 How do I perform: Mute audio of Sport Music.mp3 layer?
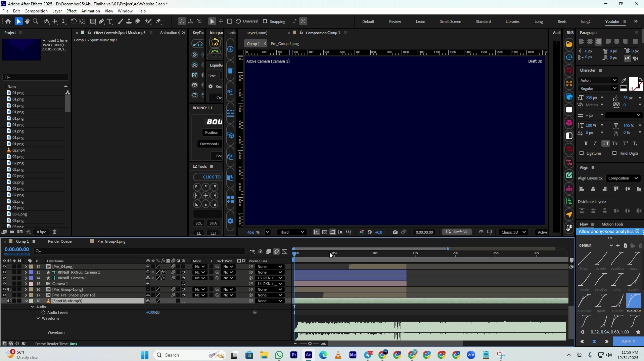[x=9, y=301]
